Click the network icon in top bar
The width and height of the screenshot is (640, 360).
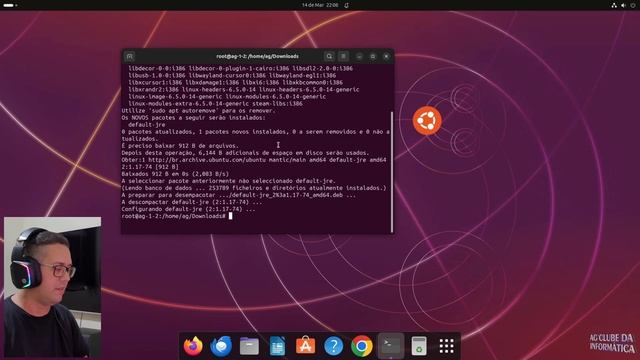point(614,5)
